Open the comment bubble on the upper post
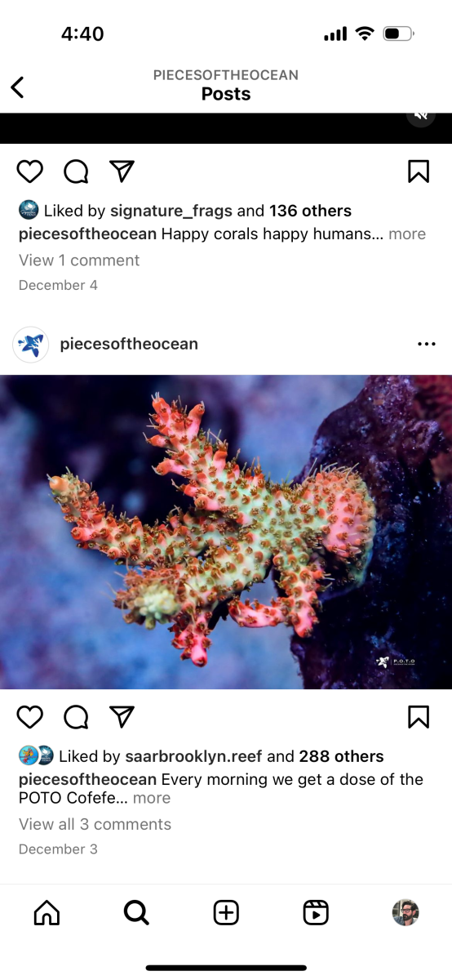Screen dimensions: 452x980 pyautogui.click(x=76, y=171)
